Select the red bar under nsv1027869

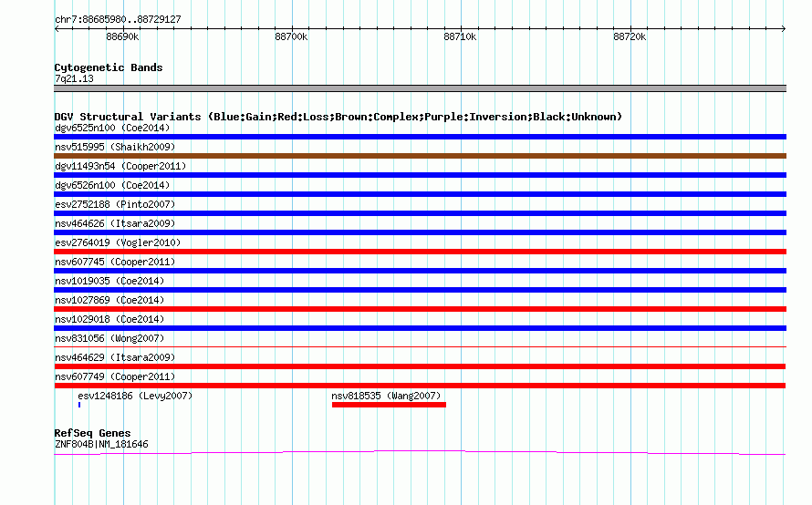point(420,309)
